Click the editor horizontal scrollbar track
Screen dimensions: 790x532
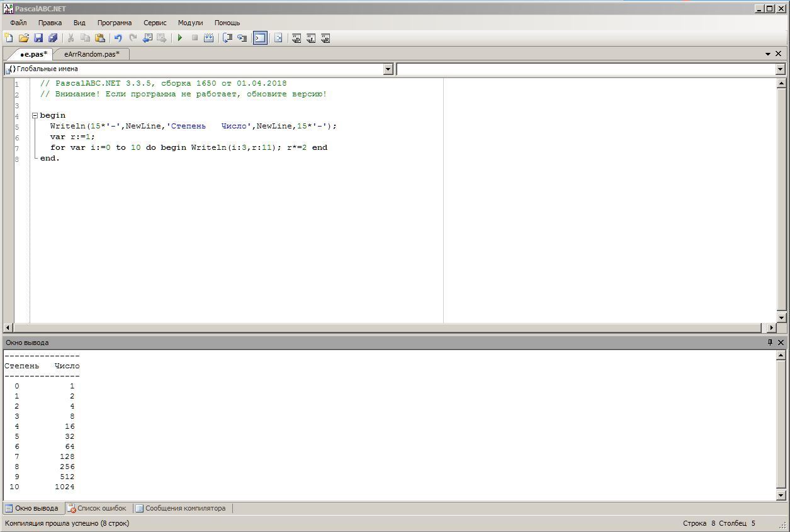[x=378, y=328]
